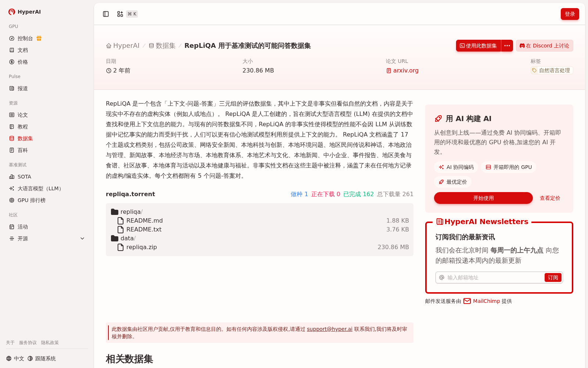Click the rocket icon beside 用 AI 构建 AI

(x=438, y=118)
